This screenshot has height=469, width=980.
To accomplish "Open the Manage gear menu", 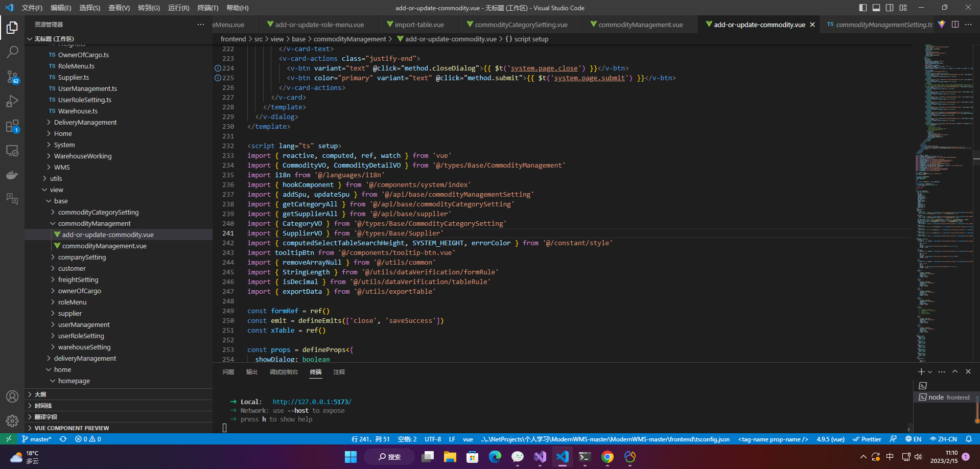I will (12, 421).
